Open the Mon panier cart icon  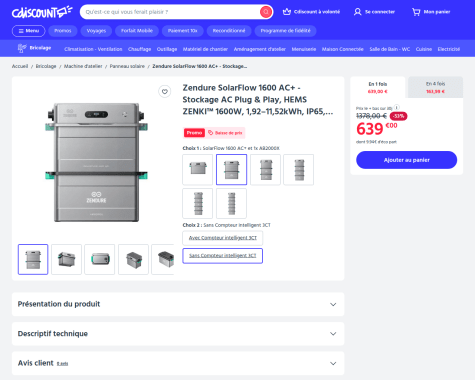tap(416, 12)
